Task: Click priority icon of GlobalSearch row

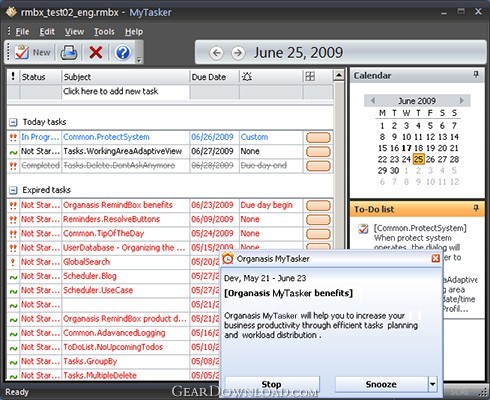Action: click(x=13, y=262)
